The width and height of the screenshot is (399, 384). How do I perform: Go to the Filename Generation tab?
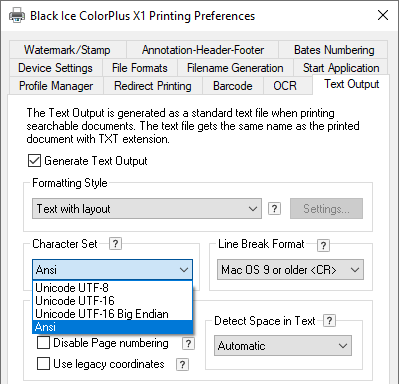[x=235, y=68]
